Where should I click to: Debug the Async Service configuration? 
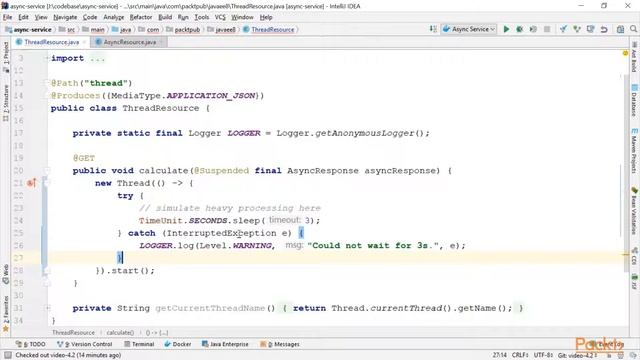tap(520, 29)
